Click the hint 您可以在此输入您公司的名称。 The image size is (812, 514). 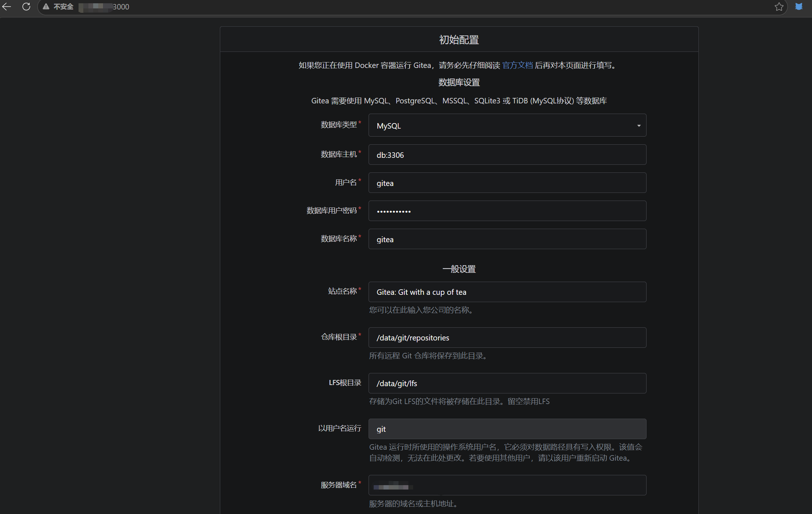[421, 310]
